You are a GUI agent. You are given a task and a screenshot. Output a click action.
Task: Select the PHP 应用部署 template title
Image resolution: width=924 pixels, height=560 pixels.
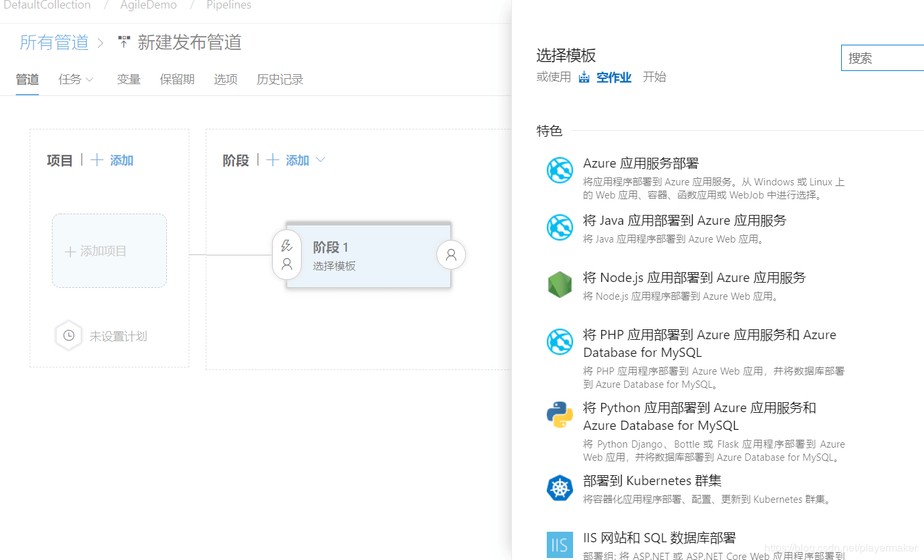(710, 344)
